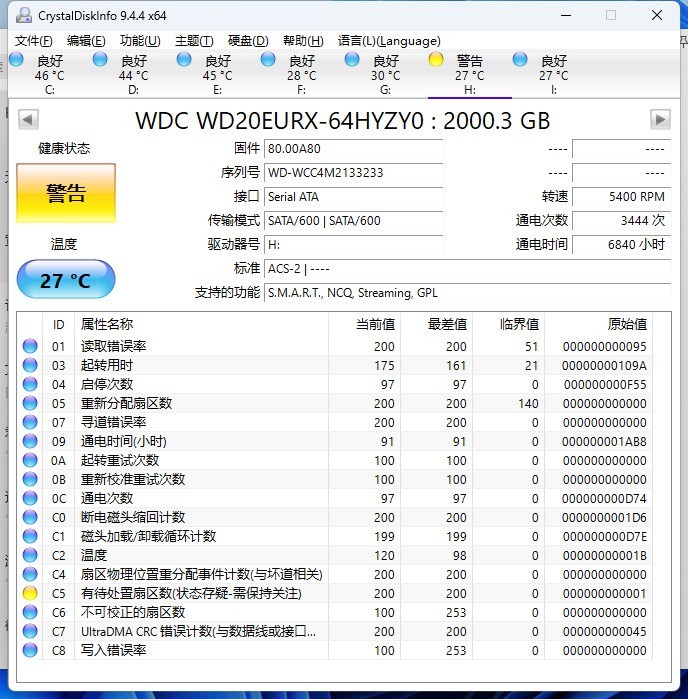
Task: Click the previous disk arrow button
Action: point(28,119)
